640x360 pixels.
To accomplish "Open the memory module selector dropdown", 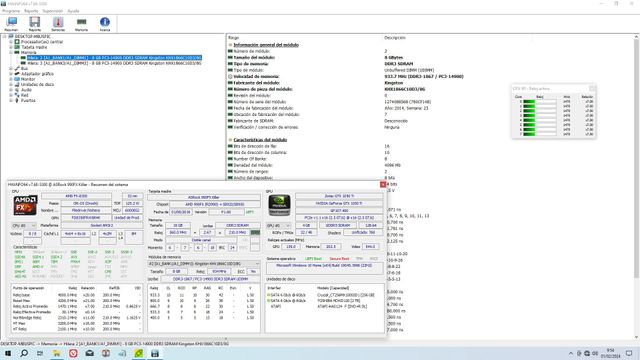I will [x=204, y=264].
